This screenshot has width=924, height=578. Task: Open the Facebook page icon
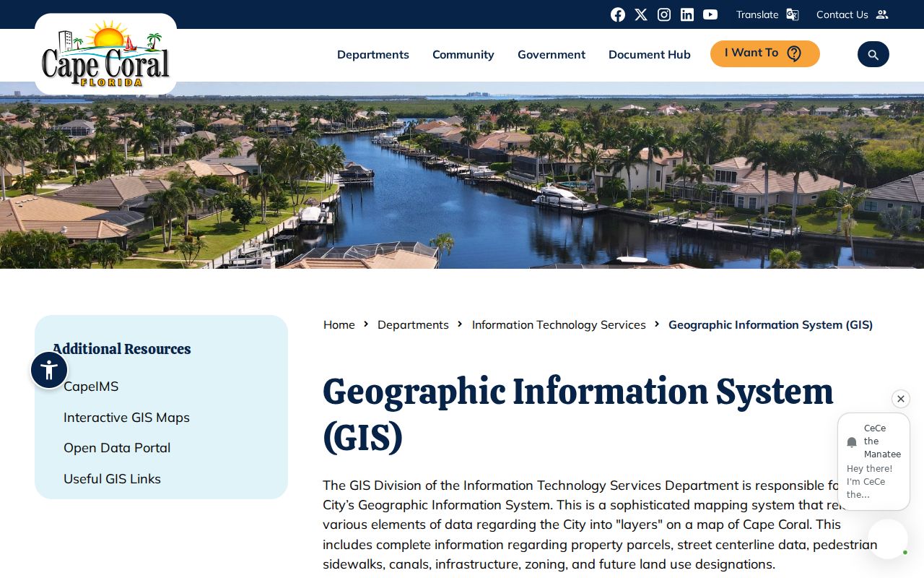point(618,14)
